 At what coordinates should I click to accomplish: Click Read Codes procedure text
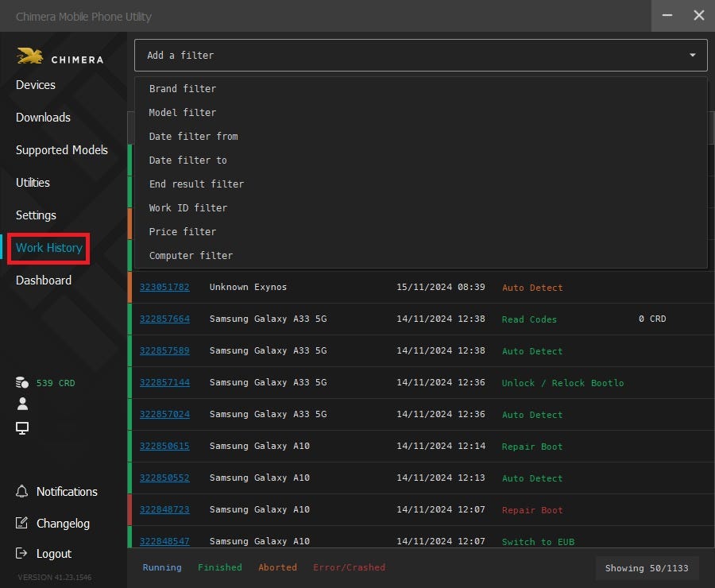pyautogui.click(x=529, y=319)
